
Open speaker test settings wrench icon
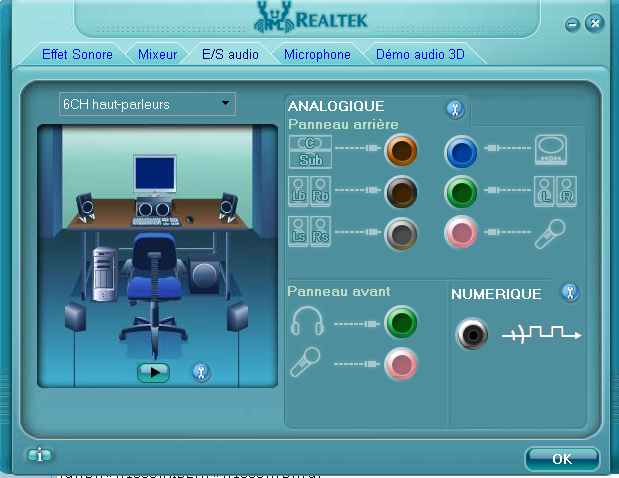(x=201, y=372)
